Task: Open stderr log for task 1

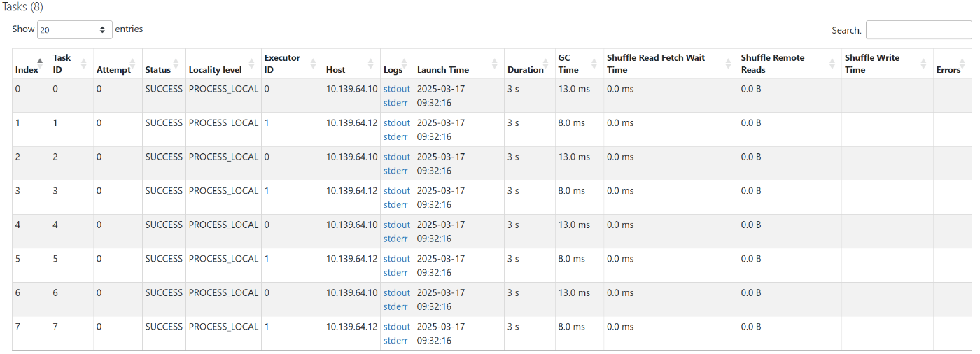Action: pyautogui.click(x=395, y=136)
